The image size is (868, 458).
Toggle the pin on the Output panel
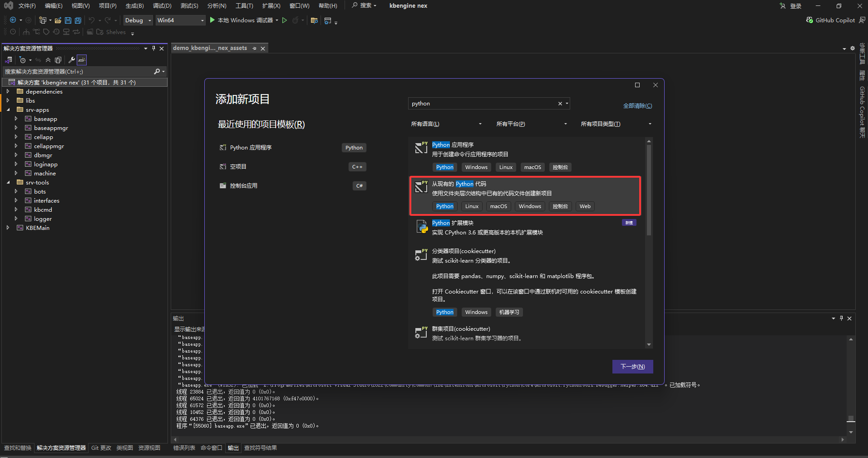[841, 319]
